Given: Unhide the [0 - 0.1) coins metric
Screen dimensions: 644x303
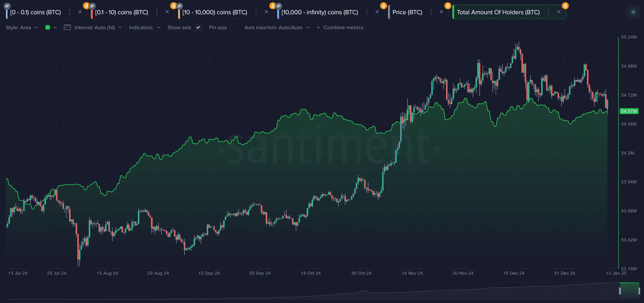Looking at the screenshot, I should [x=7, y=6].
